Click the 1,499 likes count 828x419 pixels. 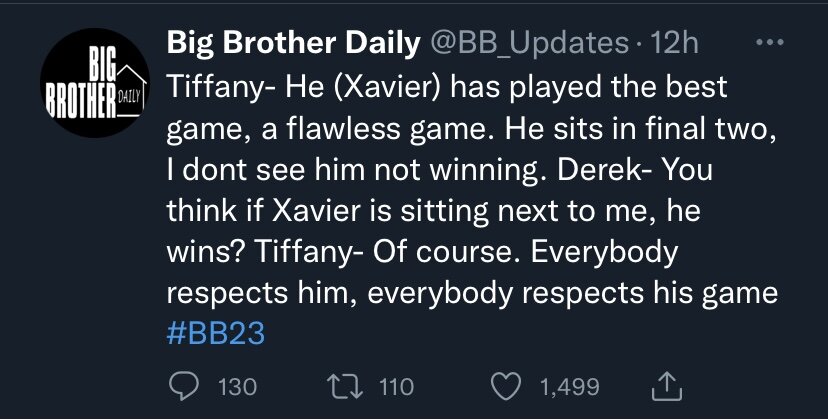tap(567, 386)
